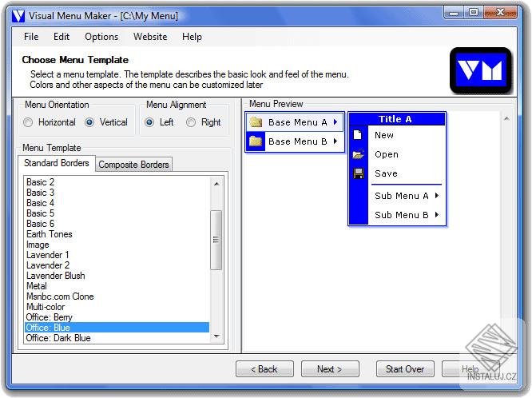
Task: Maximize the Visual Menu Maker window
Action: [x=474, y=13]
